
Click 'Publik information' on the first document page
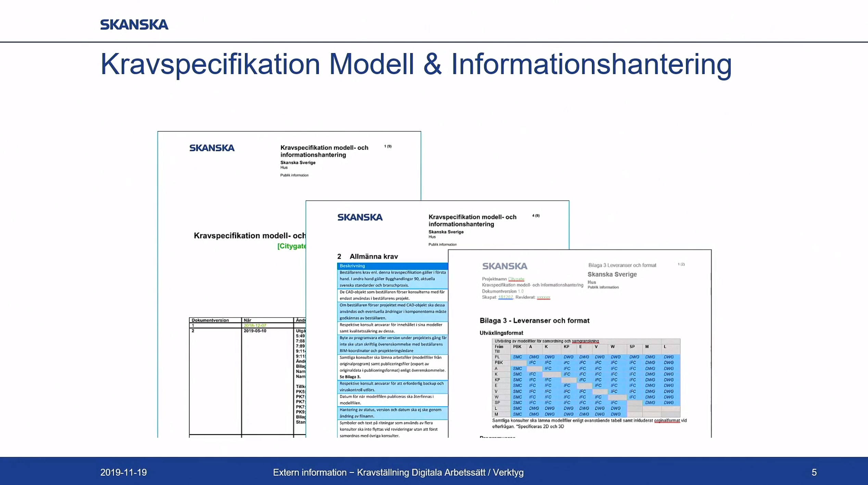(294, 175)
